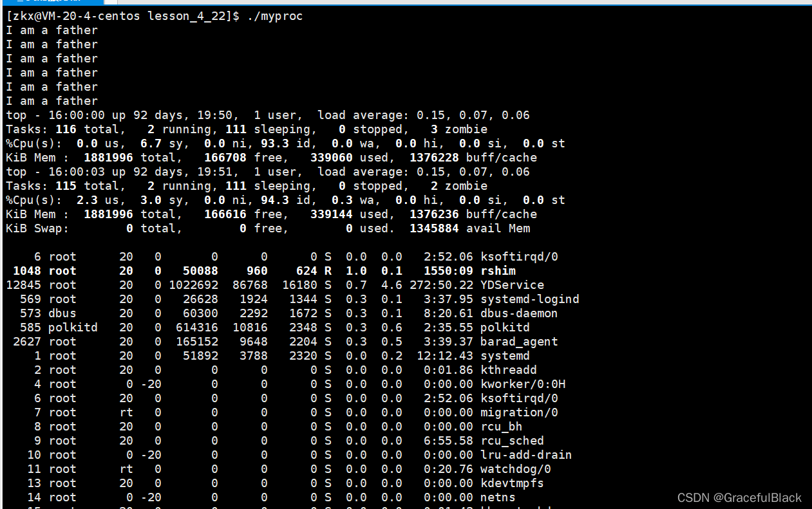Click the ./myproc command text
The height and width of the screenshot is (509, 812).
[x=275, y=16]
